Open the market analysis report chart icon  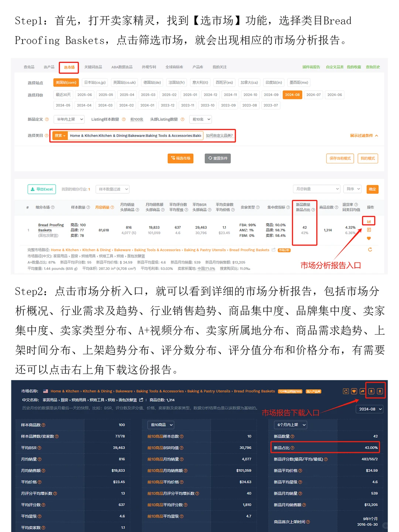pos(369,221)
